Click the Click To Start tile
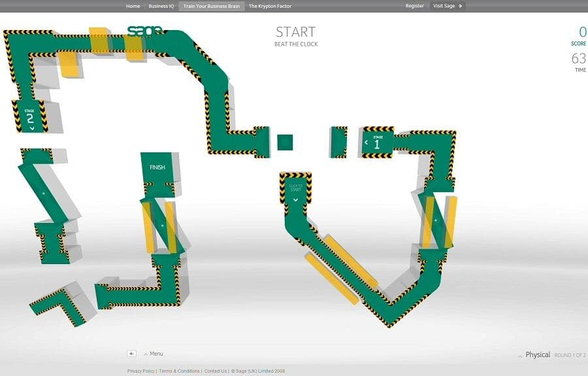Image resolution: width=588 pixels, height=376 pixels. 295,188
